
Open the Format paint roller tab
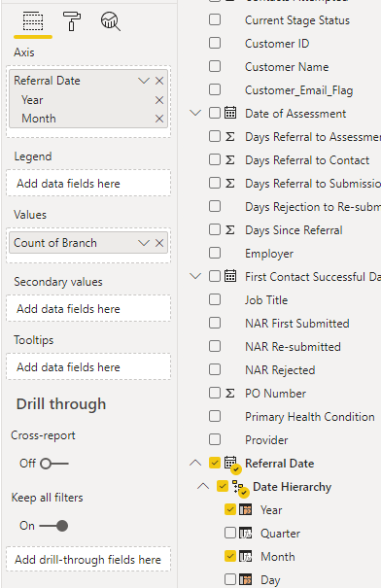(x=72, y=21)
